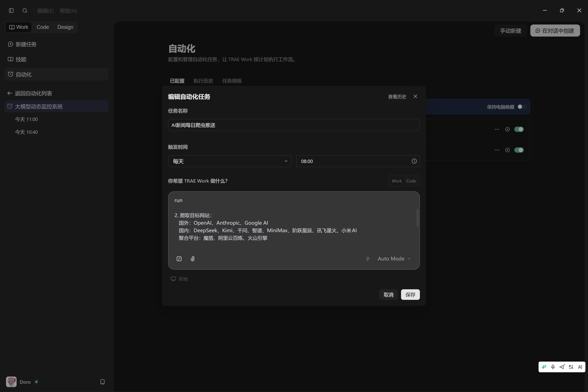The height and width of the screenshot is (392, 588).
Task: Open search with the magnifier icon
Action: point(25,11)
